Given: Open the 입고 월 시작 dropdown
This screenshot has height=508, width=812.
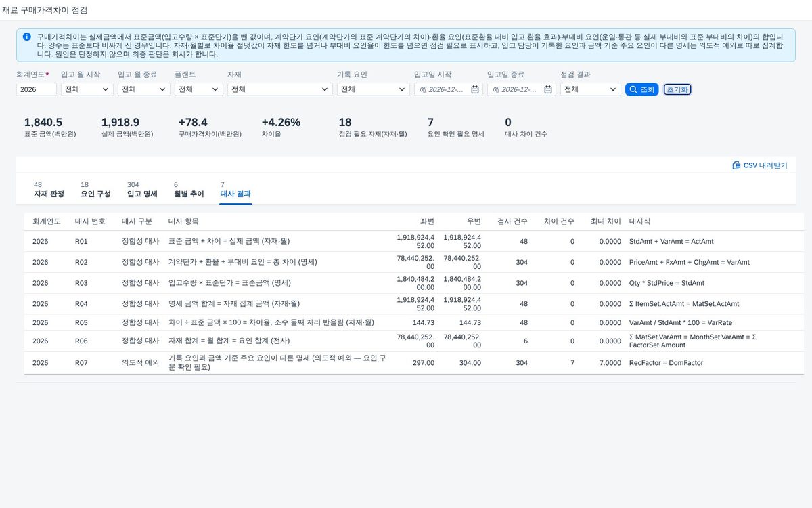Looking at the screenshot, I should click(x=87, y=89).
